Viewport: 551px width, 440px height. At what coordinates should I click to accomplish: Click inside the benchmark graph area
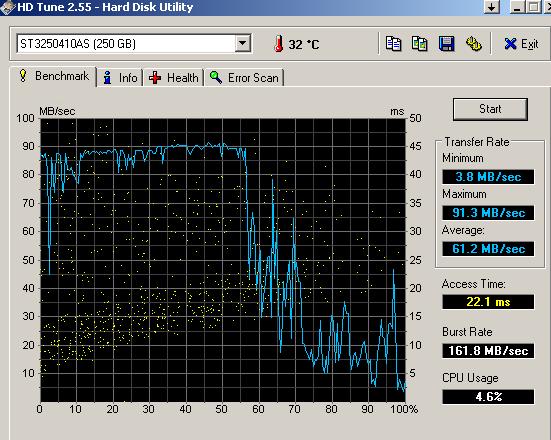pyautogui.click(x=223, y=260)
